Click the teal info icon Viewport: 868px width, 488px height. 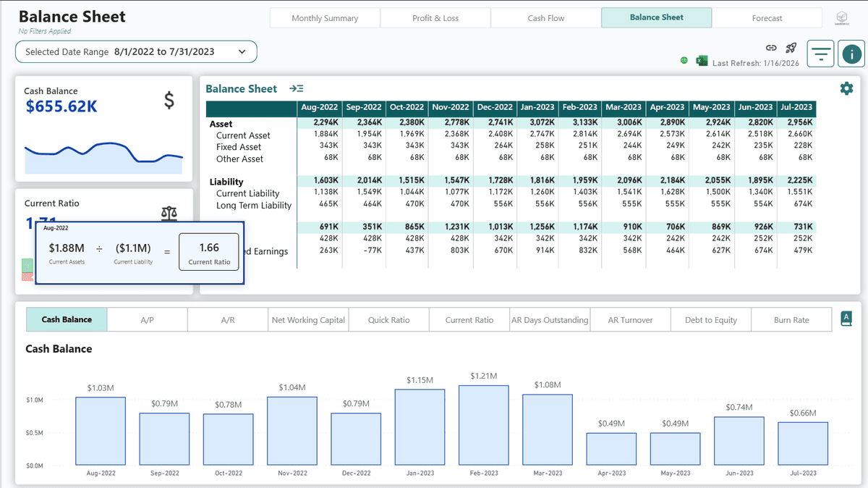pyautogui.click(x=851, y=54)
